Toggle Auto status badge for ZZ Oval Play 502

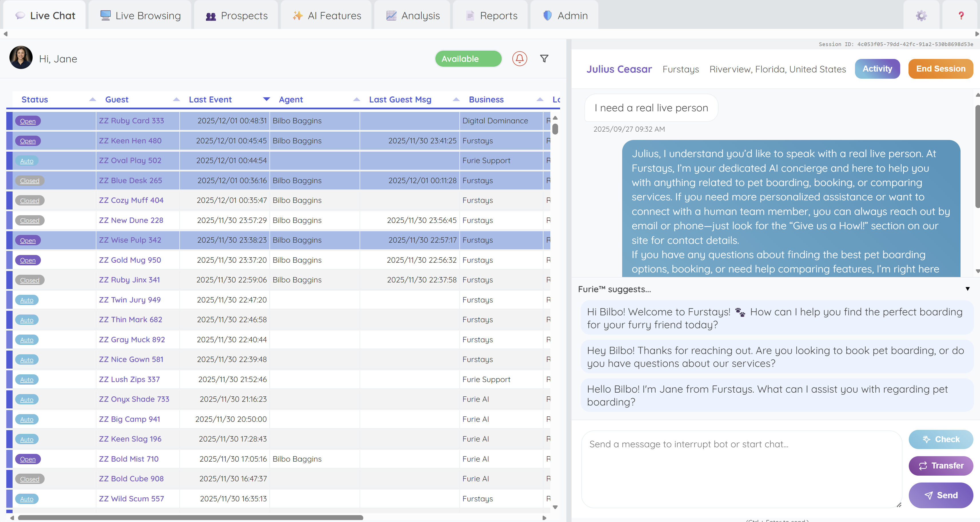[x=27, y=161]
